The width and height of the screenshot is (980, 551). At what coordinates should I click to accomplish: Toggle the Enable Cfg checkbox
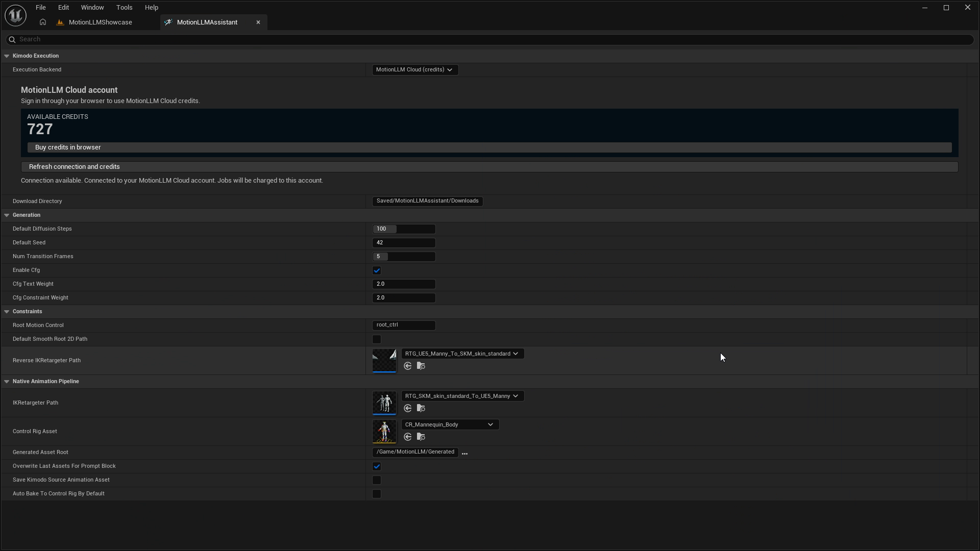coord(377,270)
